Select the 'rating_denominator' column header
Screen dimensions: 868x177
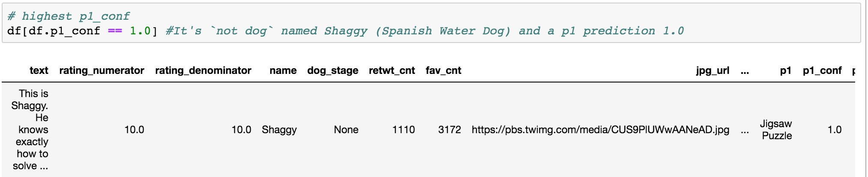(203, 70)
